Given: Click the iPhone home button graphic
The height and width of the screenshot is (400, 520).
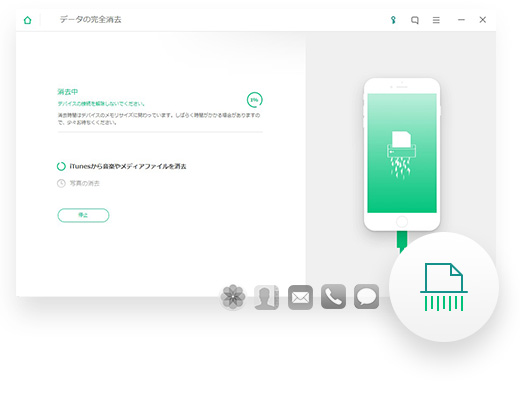Looking at the screenshot, I should 402,222.
